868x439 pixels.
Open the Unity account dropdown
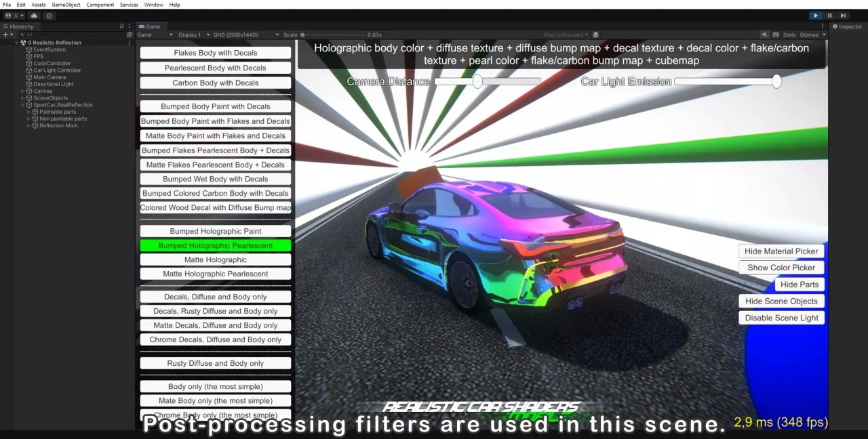pos(14,16)
